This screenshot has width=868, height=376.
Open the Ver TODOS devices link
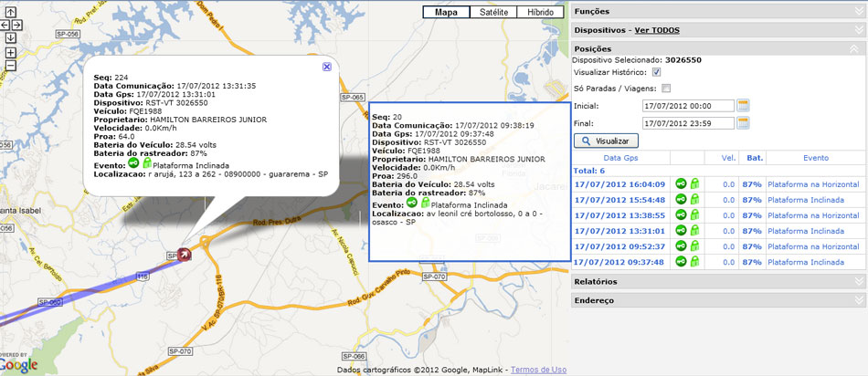coord(656,30)
